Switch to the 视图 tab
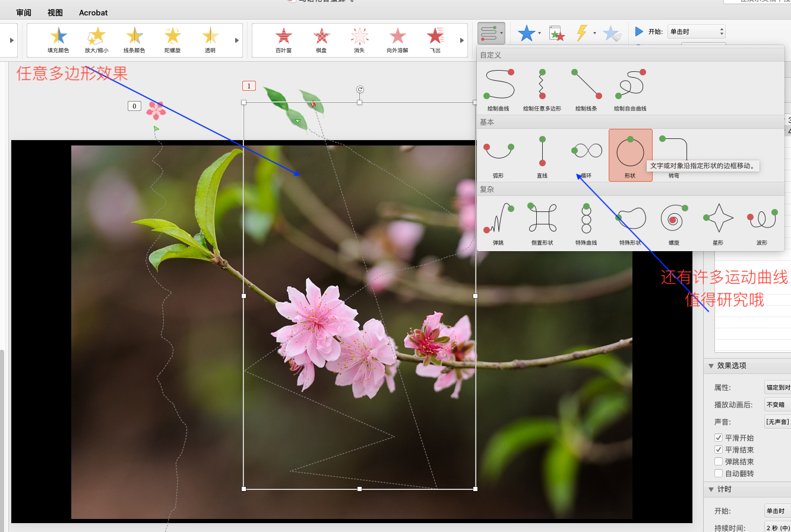This screenshot has width=791, height=532. point(55,12)
